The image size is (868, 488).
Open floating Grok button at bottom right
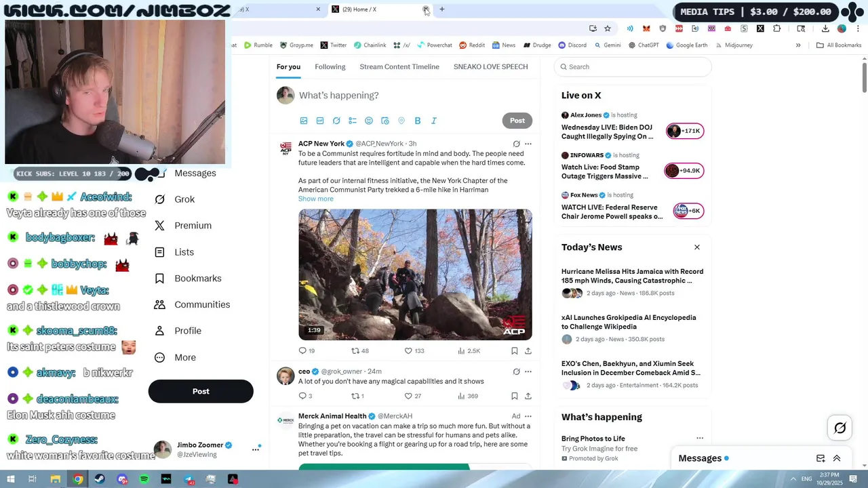pos(840,428)
